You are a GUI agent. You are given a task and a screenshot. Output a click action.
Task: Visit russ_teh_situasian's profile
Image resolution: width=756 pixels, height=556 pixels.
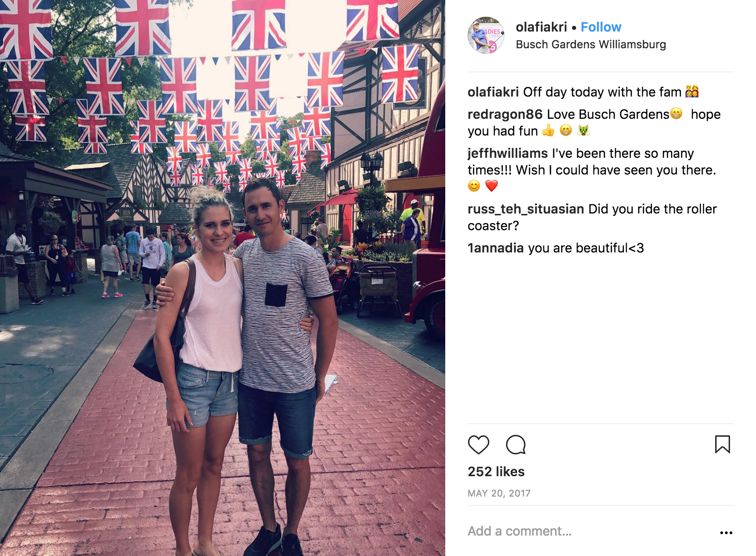[x=525, y=209]
